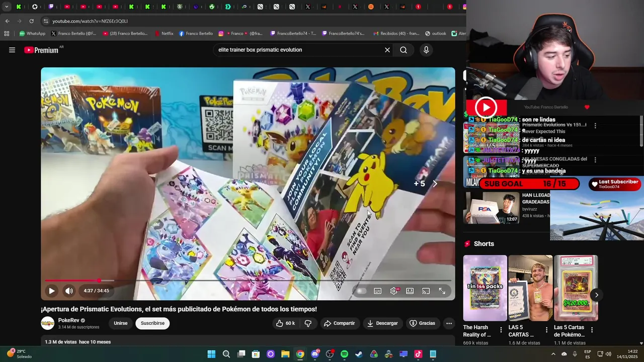Open options for mesas congeladas video
The width and height of the screenshot is (644, 362).
[x=595, y=160]
